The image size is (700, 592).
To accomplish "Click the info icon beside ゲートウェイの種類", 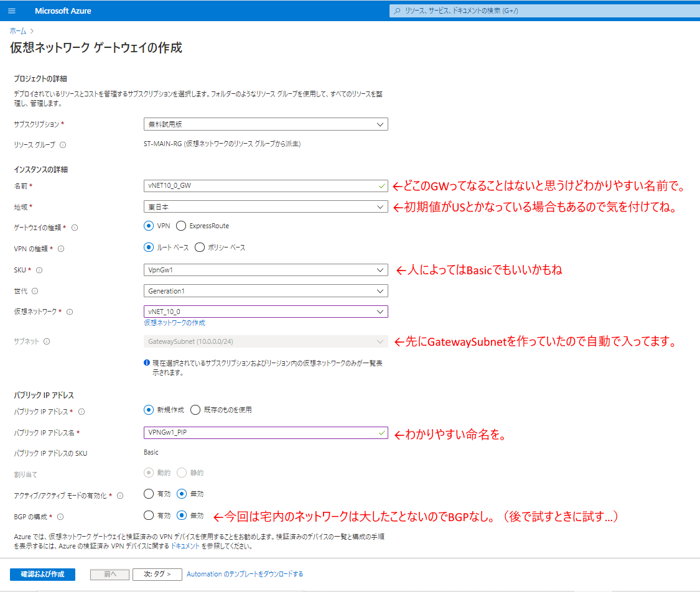I will [x=75, y=226].
